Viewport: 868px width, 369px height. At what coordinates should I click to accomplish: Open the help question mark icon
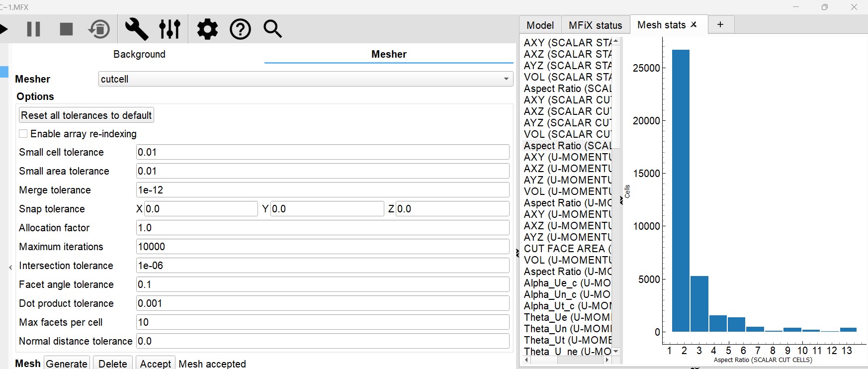click(240, 29)
